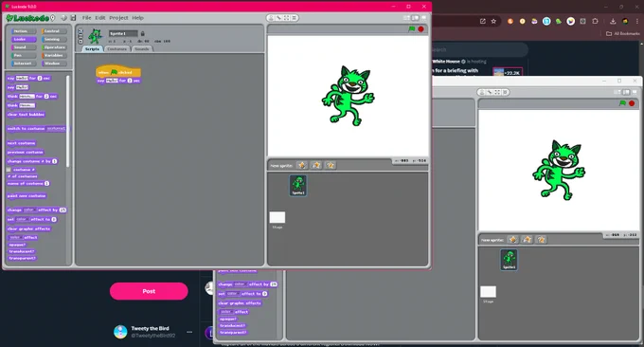Click the 'clear text bubbles' palette block
The height and width of the screenshot is (347, 644).
[26, 115]
